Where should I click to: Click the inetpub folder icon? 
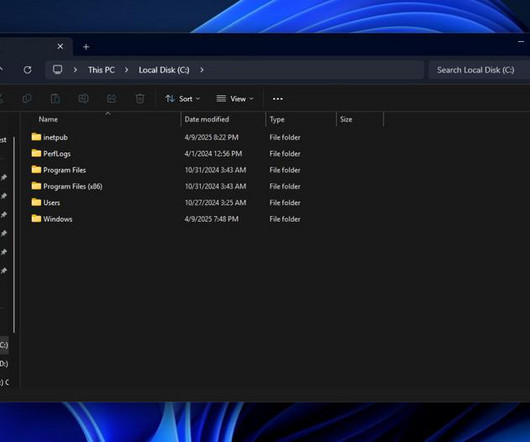(x=36, y=137)
